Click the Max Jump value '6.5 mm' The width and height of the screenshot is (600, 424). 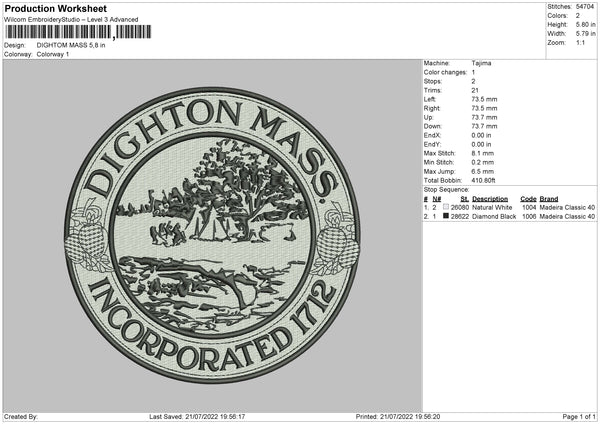coord(483,171)
